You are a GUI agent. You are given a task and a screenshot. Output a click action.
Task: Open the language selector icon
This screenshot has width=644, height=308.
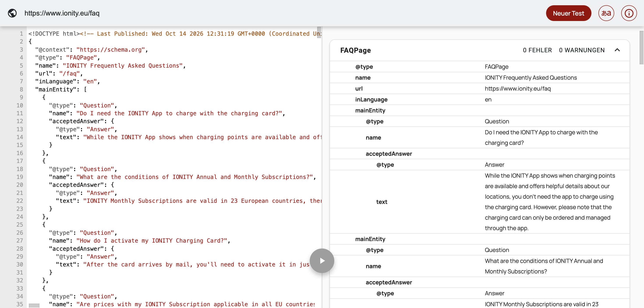(x=606, y=13)
